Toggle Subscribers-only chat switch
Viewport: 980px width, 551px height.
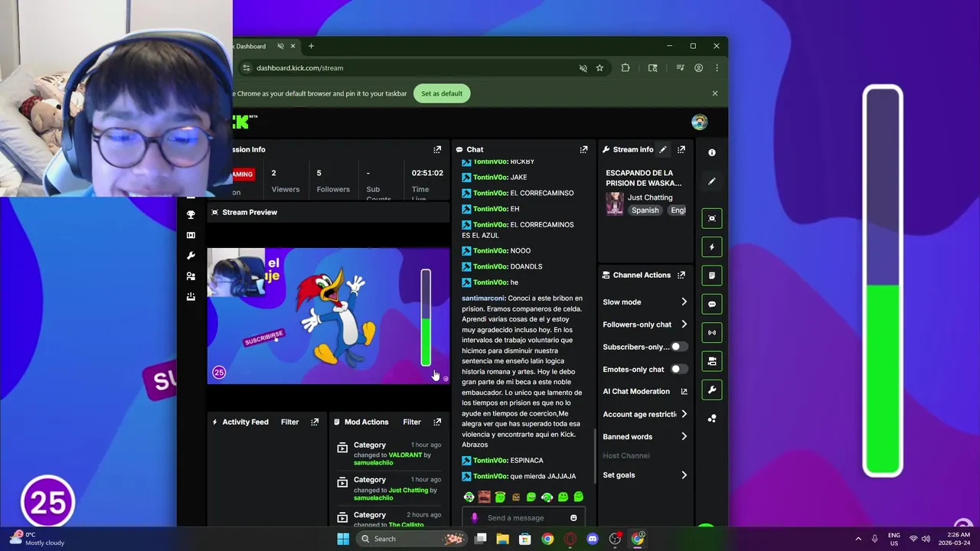[679, 347]
